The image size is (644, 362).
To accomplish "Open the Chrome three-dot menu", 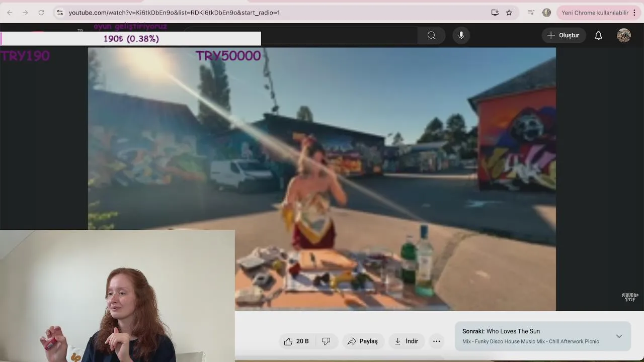I will pos(634,13).
